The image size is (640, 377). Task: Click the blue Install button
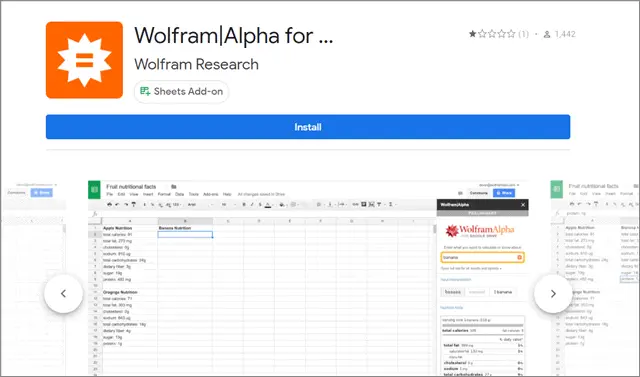click(x=308, y=127)
